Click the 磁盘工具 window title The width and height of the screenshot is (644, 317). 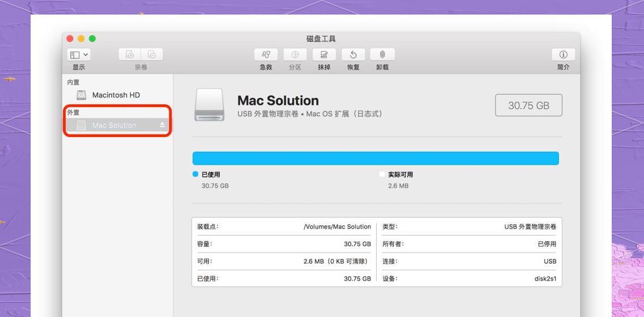321,39
